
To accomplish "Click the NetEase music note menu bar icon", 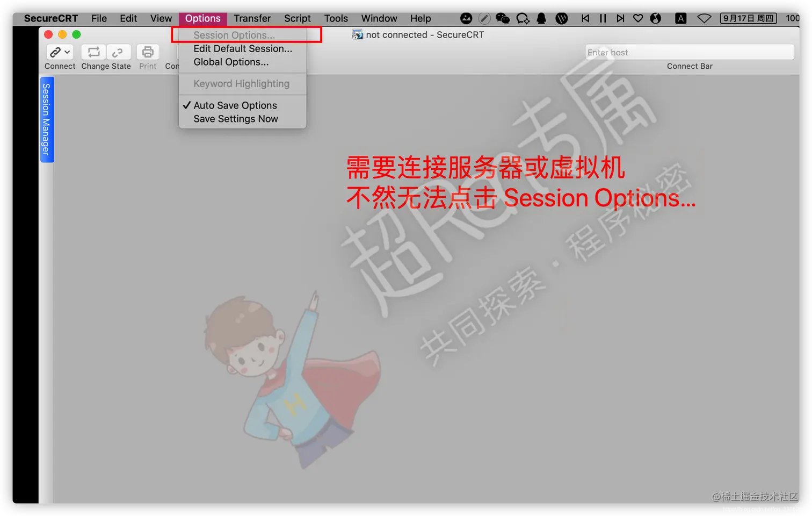I will 656,18.
